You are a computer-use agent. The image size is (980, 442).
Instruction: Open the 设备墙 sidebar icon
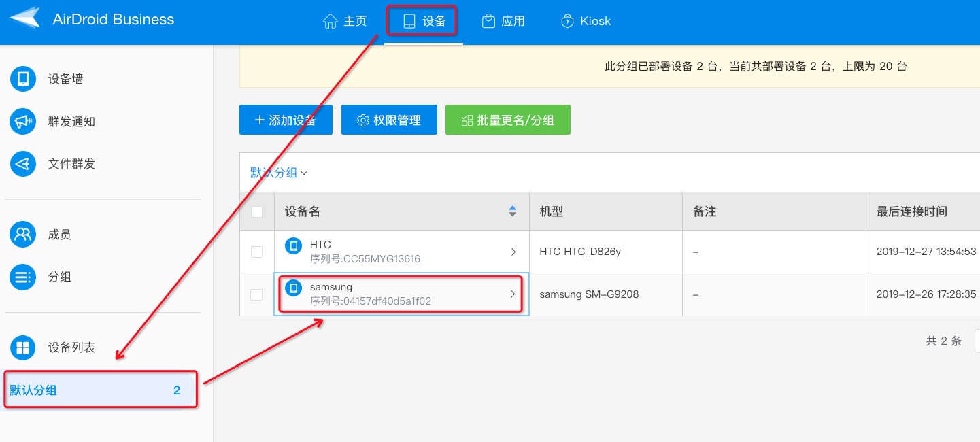coord(23,79)
